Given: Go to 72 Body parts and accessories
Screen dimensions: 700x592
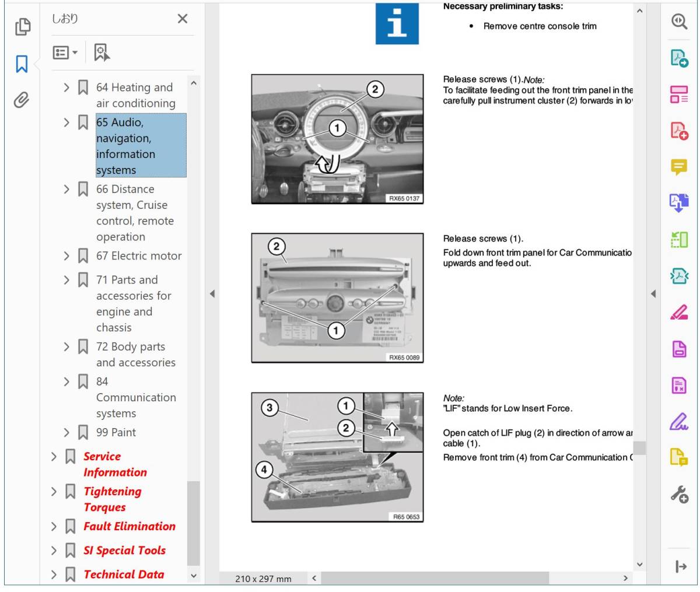Looking at the screenshot, I should [135, 355].
